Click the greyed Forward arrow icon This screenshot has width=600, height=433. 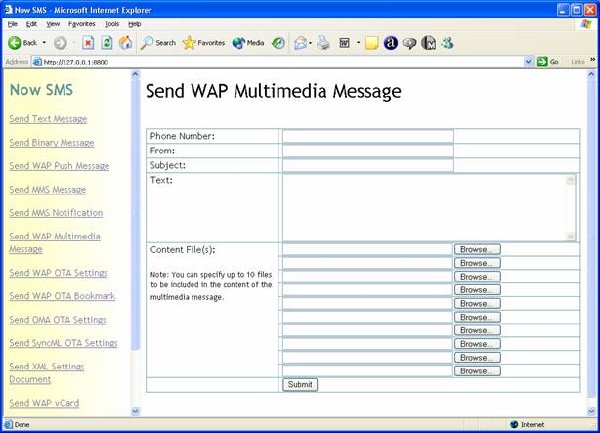(60, 43)
